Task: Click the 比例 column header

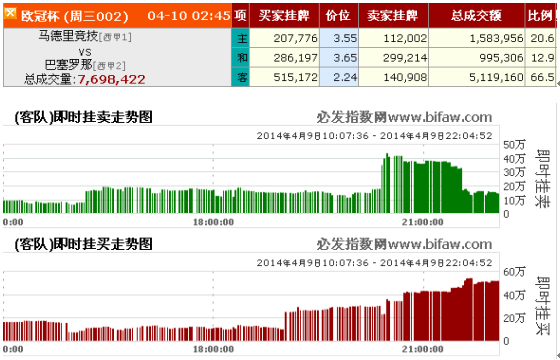Action: click(x=540, y=16)
